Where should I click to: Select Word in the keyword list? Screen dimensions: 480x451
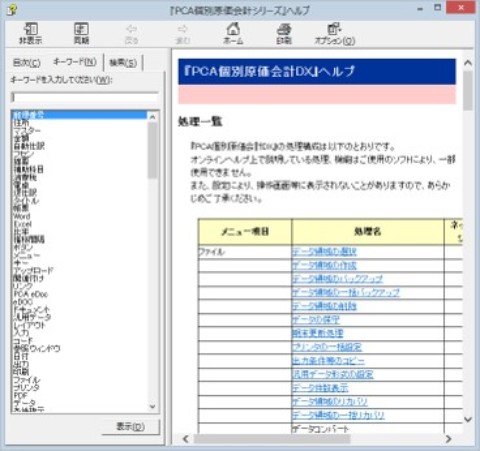tap(22, 216)
